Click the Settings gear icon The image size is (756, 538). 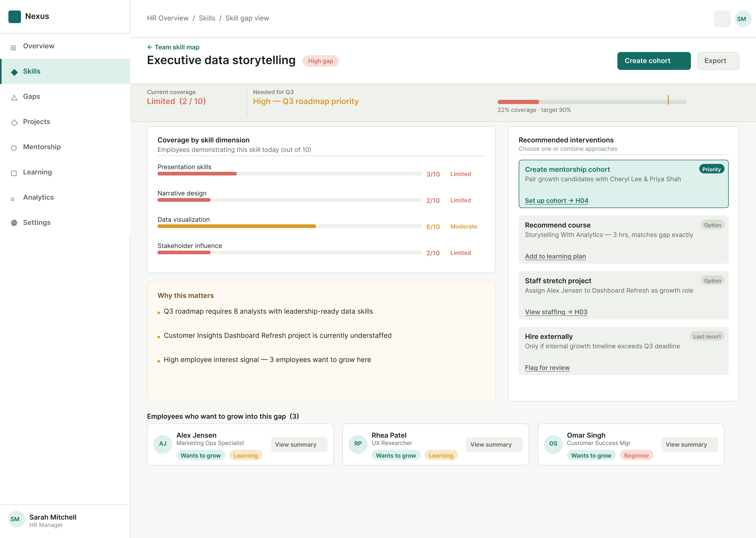(14, 223)
